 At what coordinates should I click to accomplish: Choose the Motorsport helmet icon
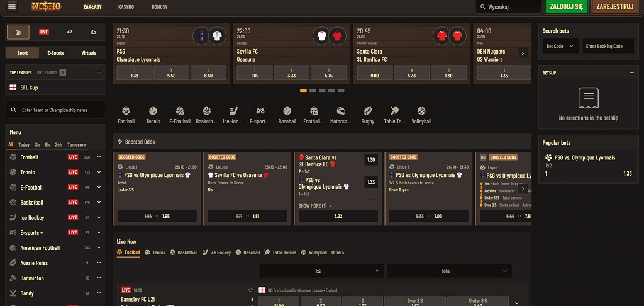tap(341, 111)
